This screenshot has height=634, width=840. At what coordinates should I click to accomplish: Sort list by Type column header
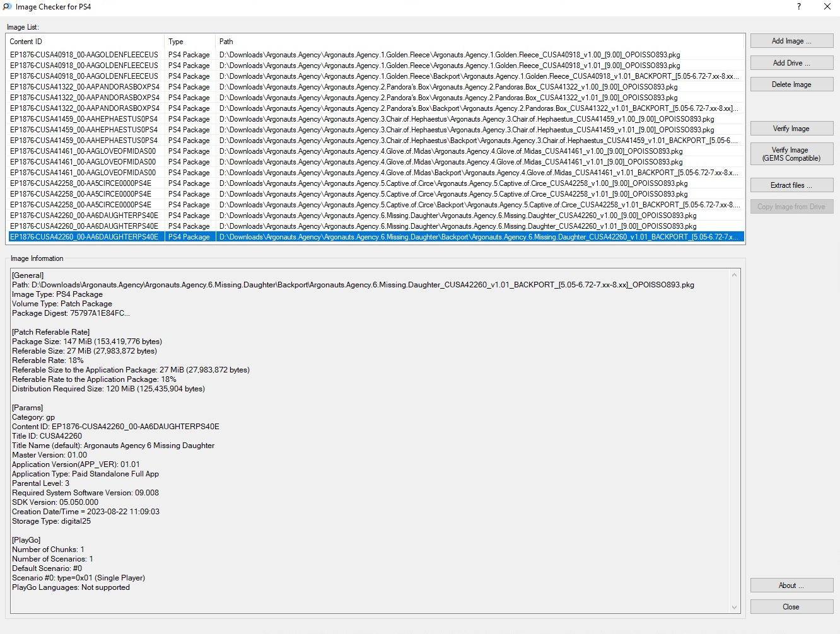tap(189, 42)
